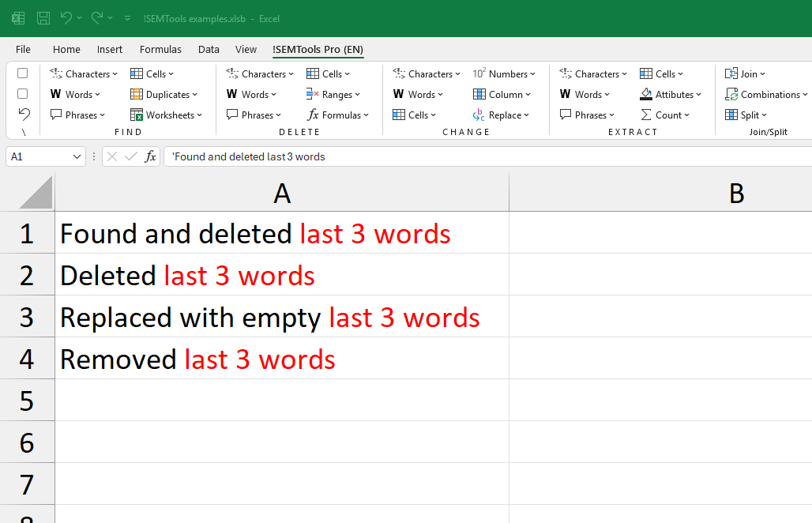Open the Name Box dropdown arrow
Image resolution: width=812 pixels, height=523 pixels.
[78, 156]
